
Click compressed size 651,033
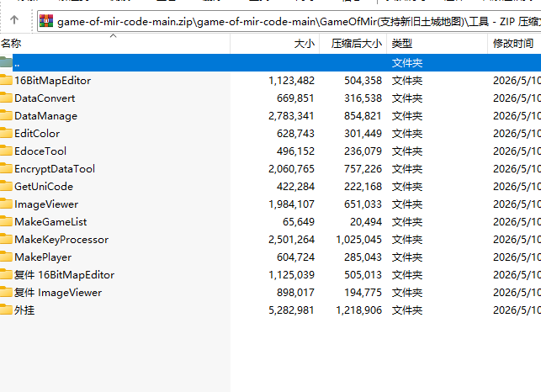tap(363, 204)
